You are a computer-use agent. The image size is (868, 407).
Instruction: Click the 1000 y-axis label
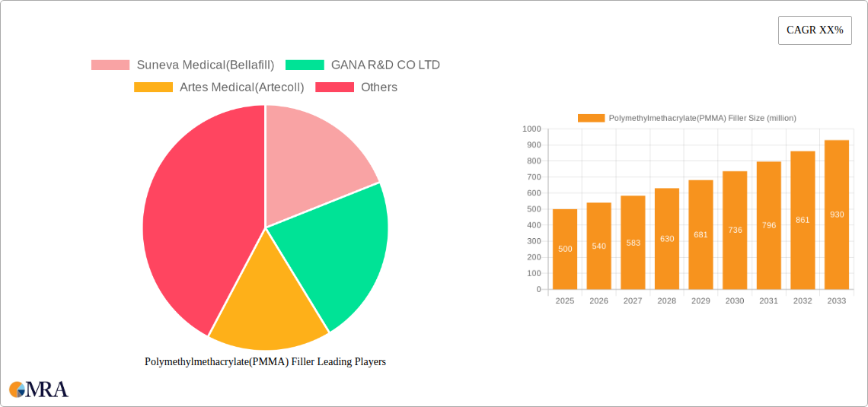point(531,129)
